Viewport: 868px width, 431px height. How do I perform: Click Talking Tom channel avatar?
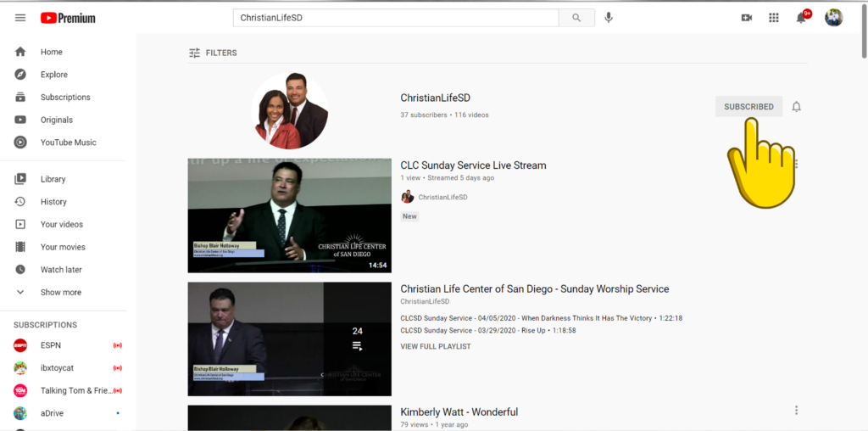20,391
